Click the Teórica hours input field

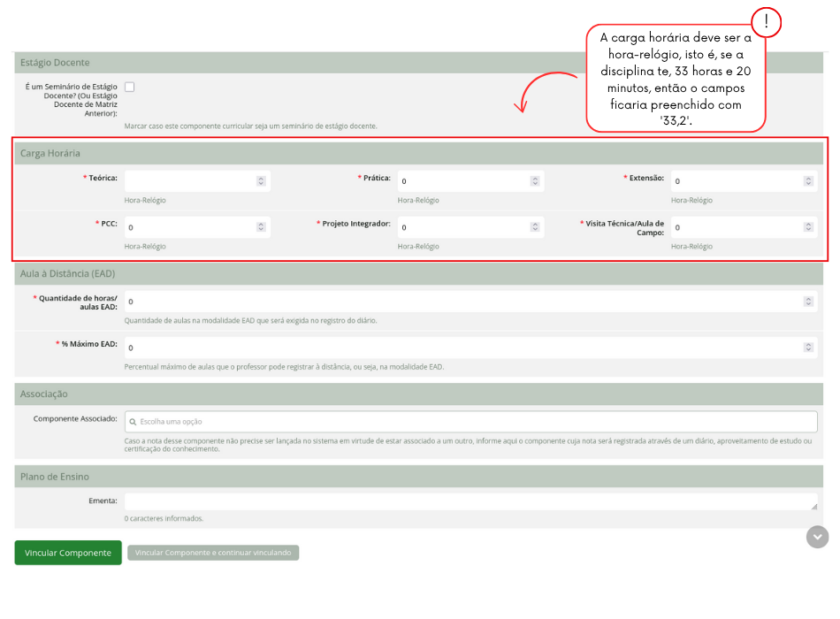(x=188, y=181)
